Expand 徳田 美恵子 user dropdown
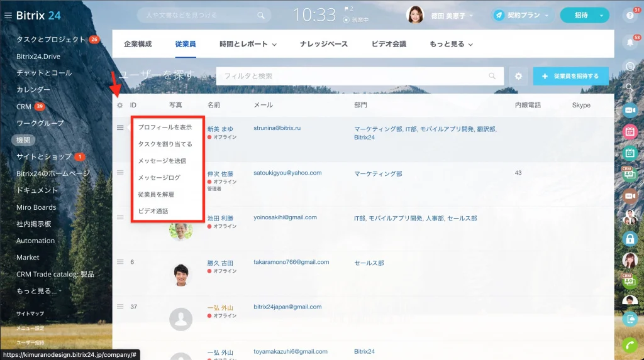Screen dimensions: 644x360 (471, 16)
